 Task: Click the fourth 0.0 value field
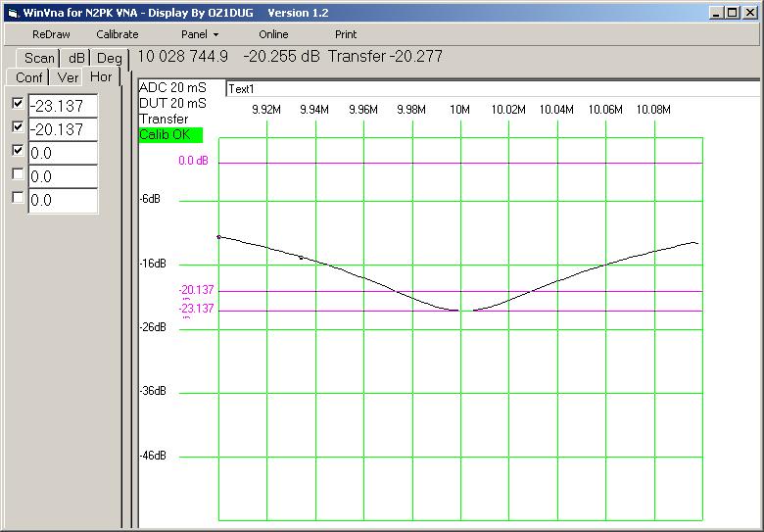[63, 176]
